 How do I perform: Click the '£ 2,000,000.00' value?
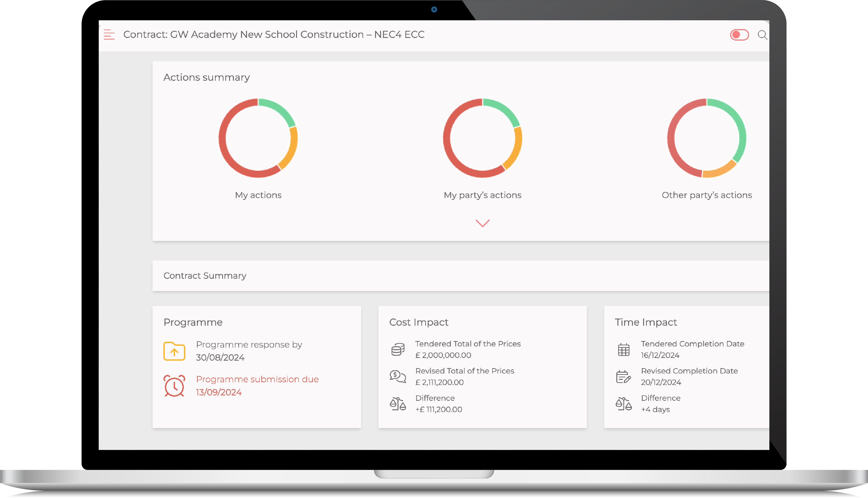[443, 355]
